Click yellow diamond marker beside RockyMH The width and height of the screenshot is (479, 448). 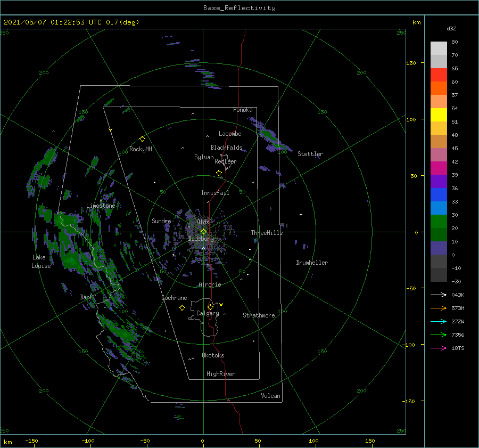(142, 139)
